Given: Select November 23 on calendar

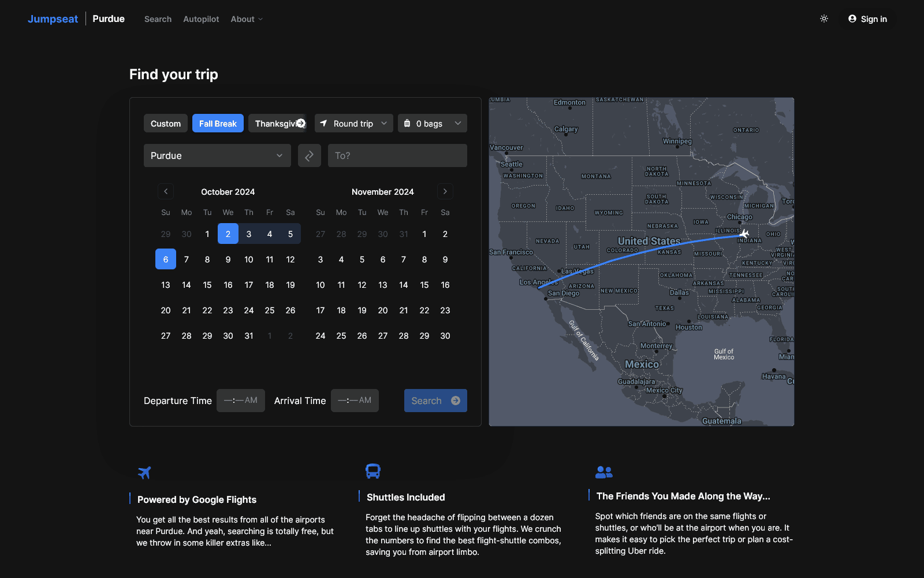Looking at the screenshot, I should pos(445,310).
